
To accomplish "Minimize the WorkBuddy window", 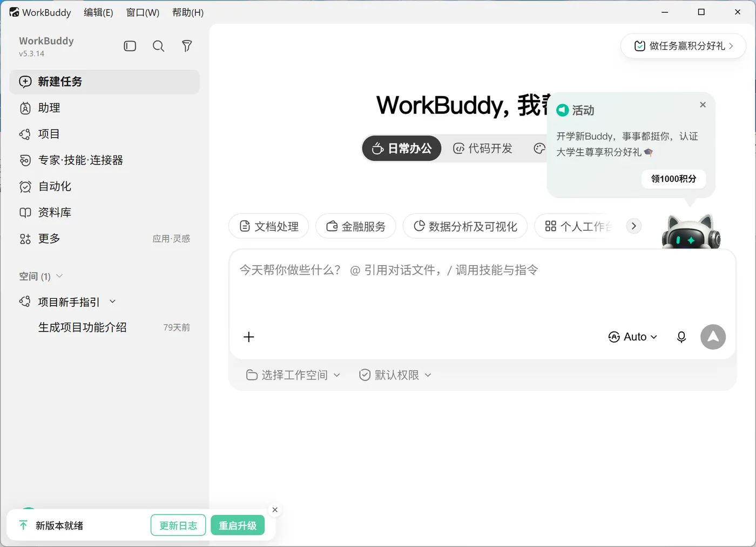I will pyautogui.click(x=665, y=12).
